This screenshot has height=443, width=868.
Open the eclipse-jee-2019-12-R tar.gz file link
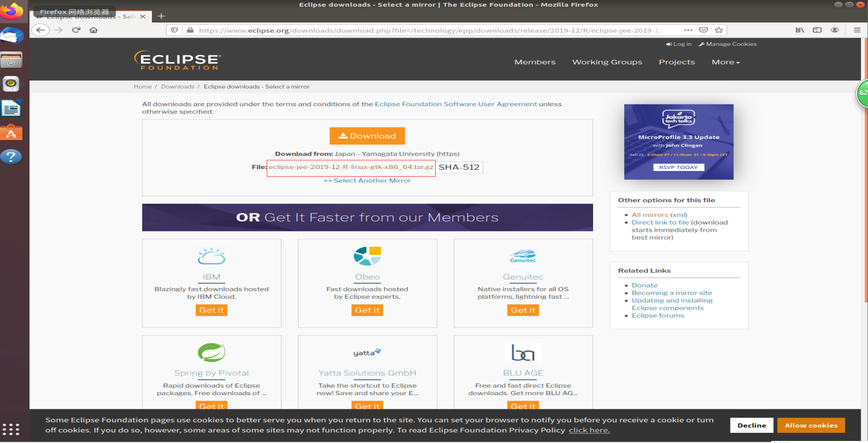(x=351, y=167)
